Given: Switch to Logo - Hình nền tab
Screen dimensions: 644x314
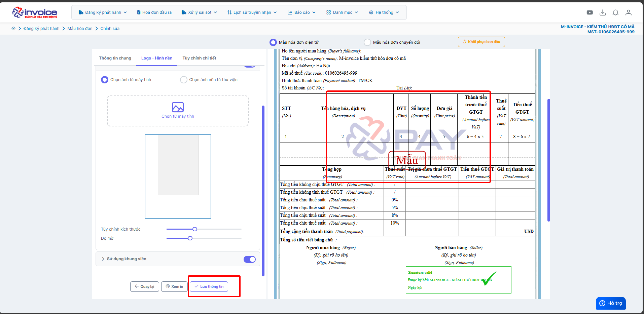Looking at the screenshot, I should tap(157, 58).
